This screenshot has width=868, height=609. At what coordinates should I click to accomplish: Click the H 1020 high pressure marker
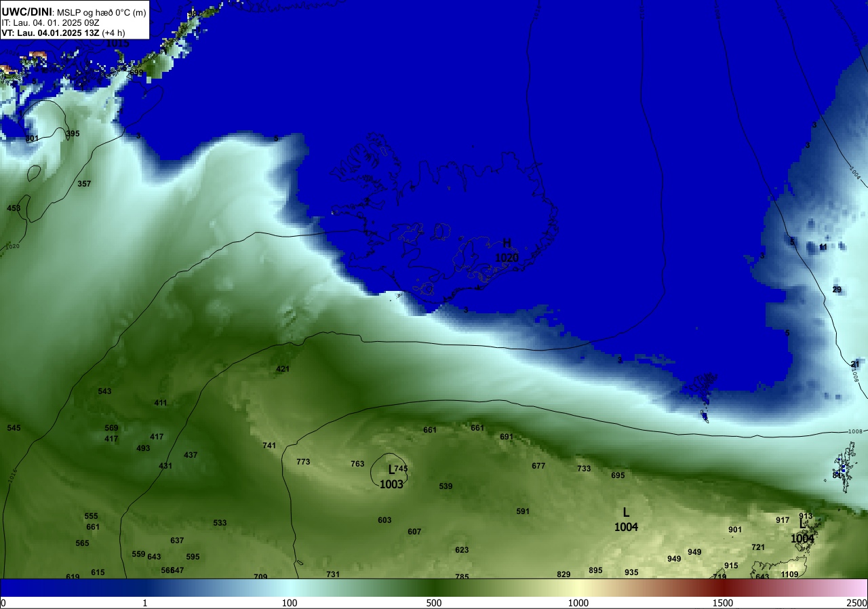(507, 251)
